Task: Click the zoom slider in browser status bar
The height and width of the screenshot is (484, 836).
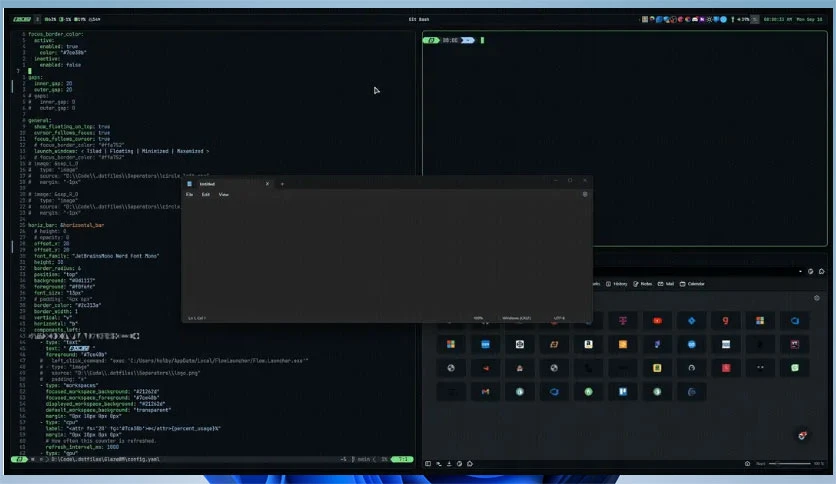Action: coord(790,464)
